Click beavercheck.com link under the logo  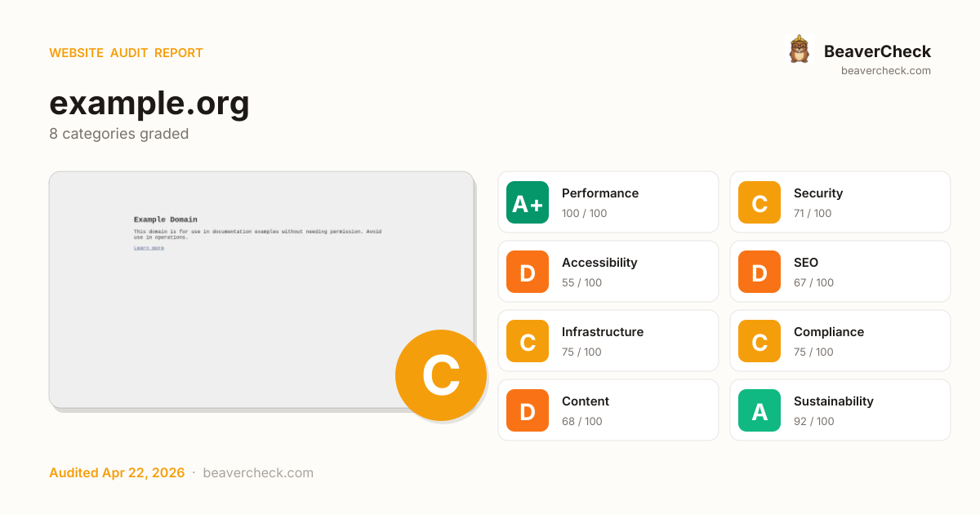click(x=885, y=71)
